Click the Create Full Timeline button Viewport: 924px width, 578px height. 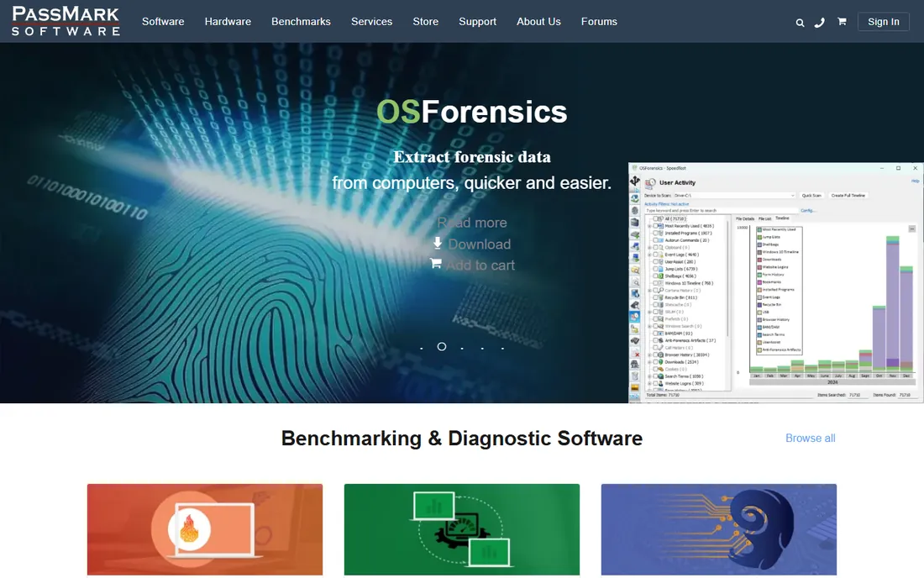(848, 196)
